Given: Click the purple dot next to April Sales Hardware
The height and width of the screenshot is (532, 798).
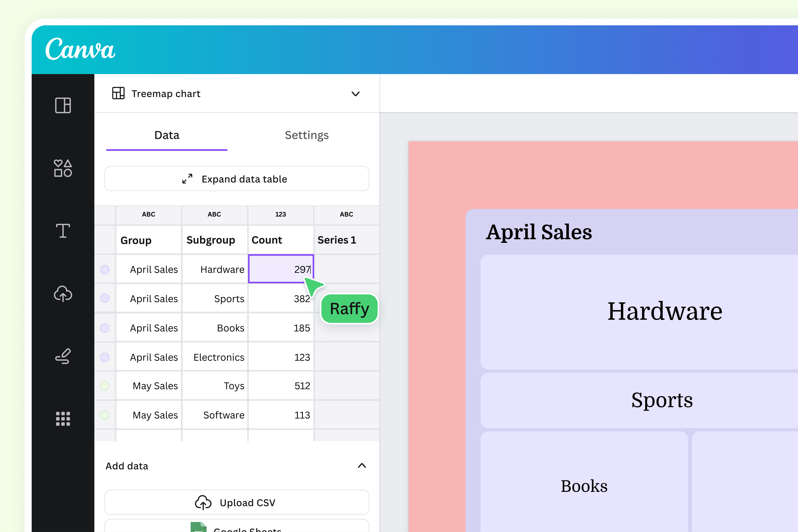Looking at the screenshot, I should (105, 269).
